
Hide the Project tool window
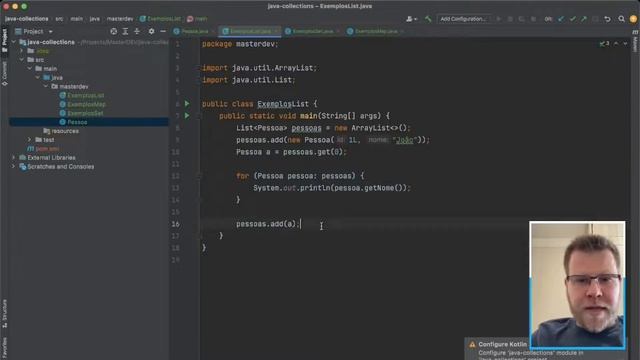click(163, 31)
